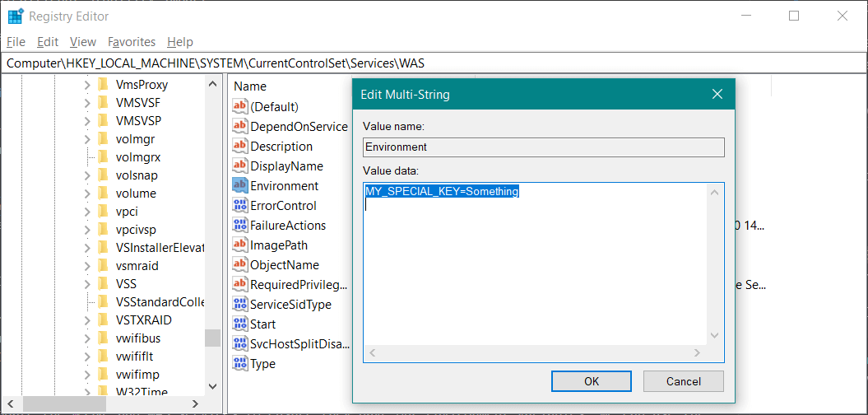Select the DependOnService value icon
868x415 pixels.
(239, 126)
